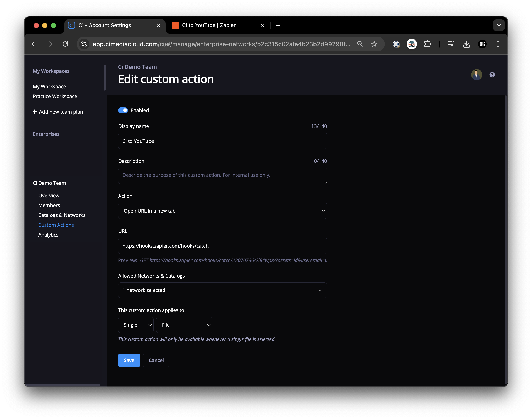Bookmark this page with the star icon
Screen dimensions: 532x419
tap(374, 44)
